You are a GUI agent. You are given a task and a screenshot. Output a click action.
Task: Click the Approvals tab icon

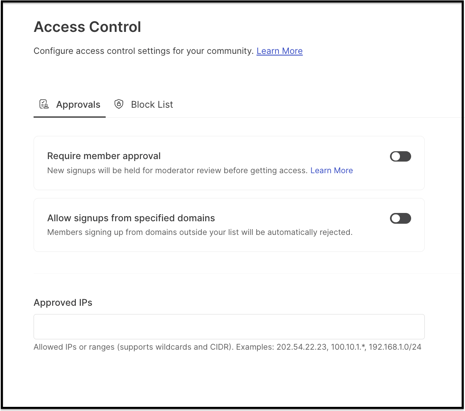(44, 104)
